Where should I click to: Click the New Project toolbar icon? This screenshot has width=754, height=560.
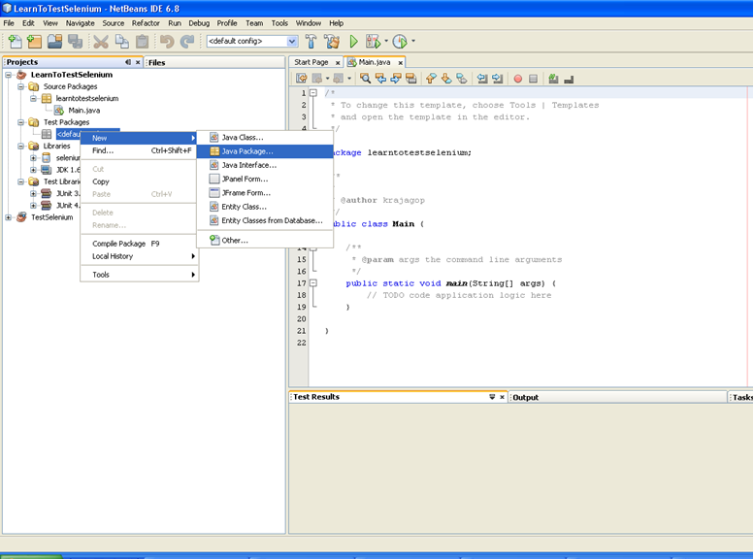(34, 42)
